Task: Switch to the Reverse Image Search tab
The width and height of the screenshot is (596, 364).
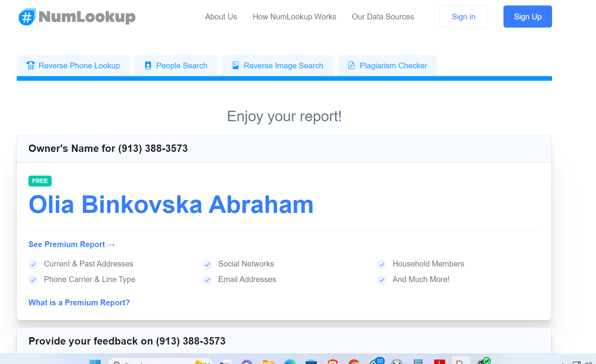Action: (x=278, y=66)
